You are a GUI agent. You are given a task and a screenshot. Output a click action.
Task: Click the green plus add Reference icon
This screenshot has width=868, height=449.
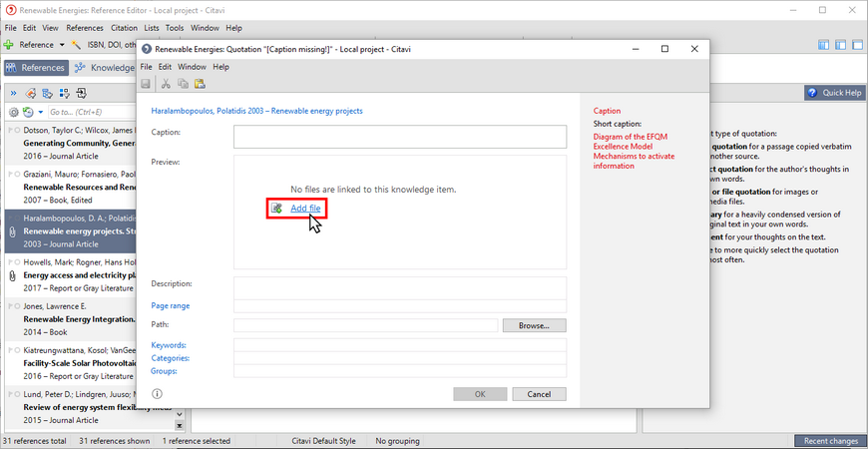point(8,44)
